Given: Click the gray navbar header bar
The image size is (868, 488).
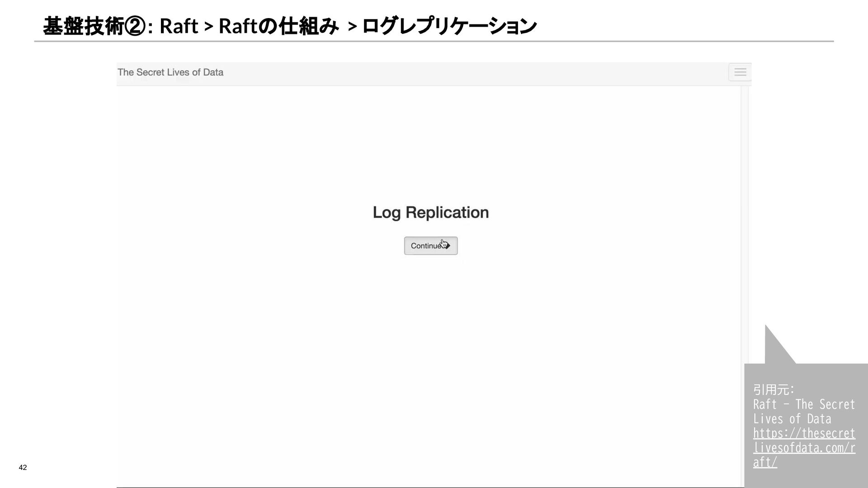Looking at the screenshot, I should [x=452, y=73].
